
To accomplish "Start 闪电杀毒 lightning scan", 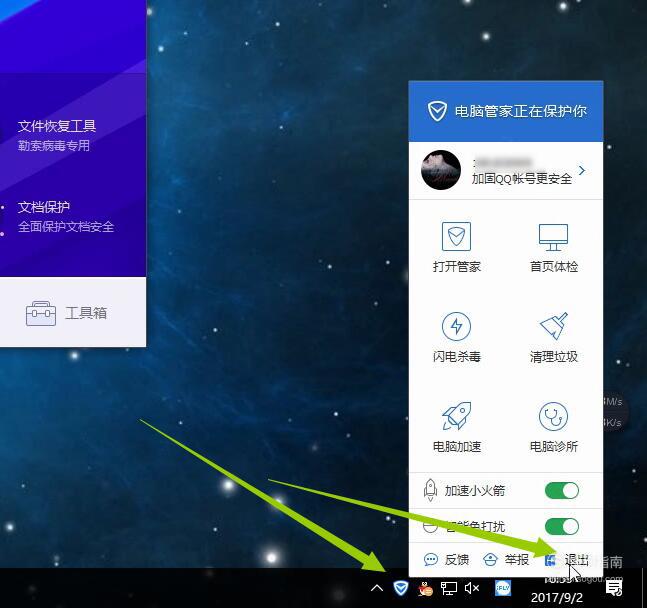I will pos(456,326).
